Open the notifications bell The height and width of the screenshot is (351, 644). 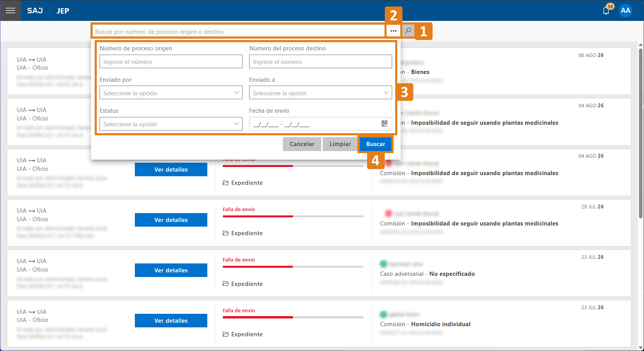pyautogui.click(x=606, y=11)
